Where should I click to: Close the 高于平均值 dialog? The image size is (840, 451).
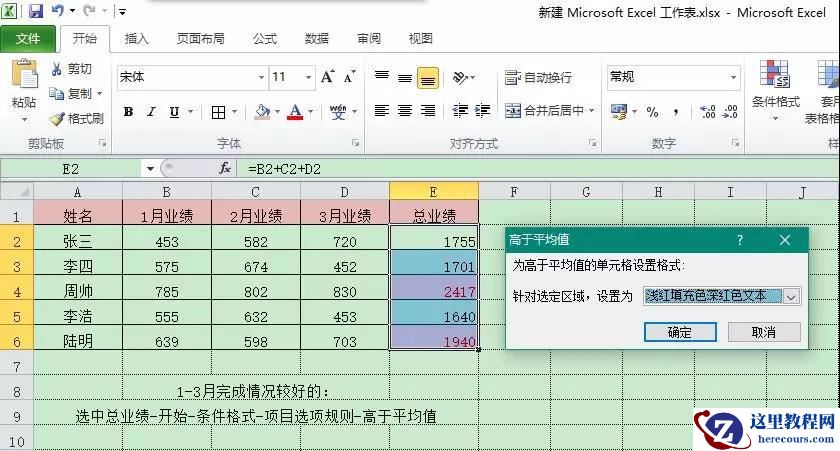click(x=785, y=240)
